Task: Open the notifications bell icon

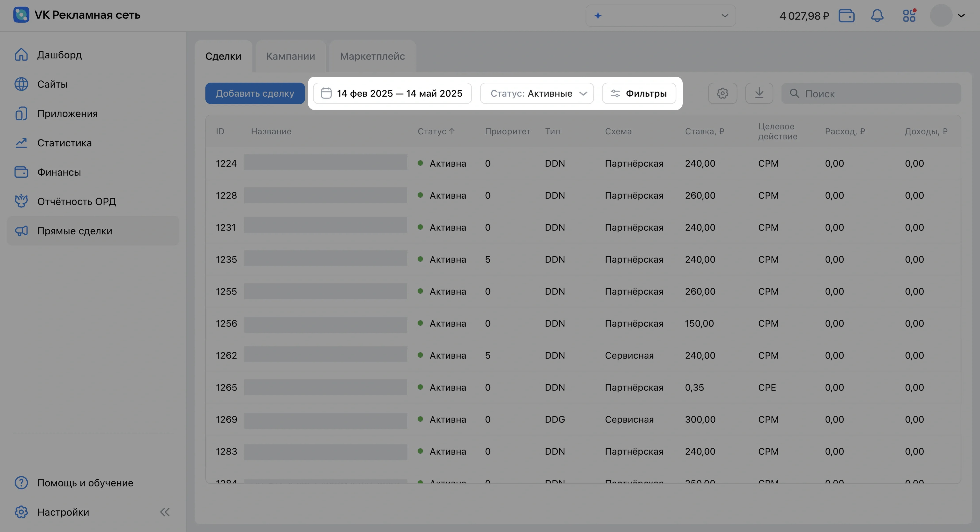Action: [877, 16]
